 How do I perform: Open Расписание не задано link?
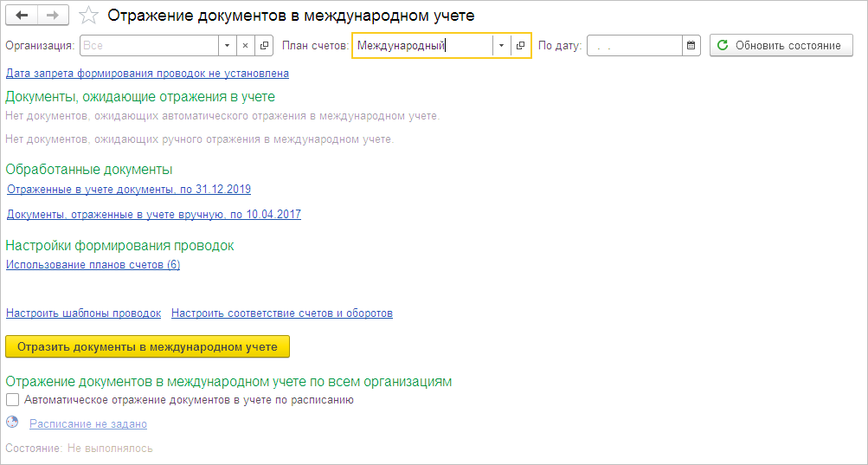pyautogui.click(x=88, y=424)
